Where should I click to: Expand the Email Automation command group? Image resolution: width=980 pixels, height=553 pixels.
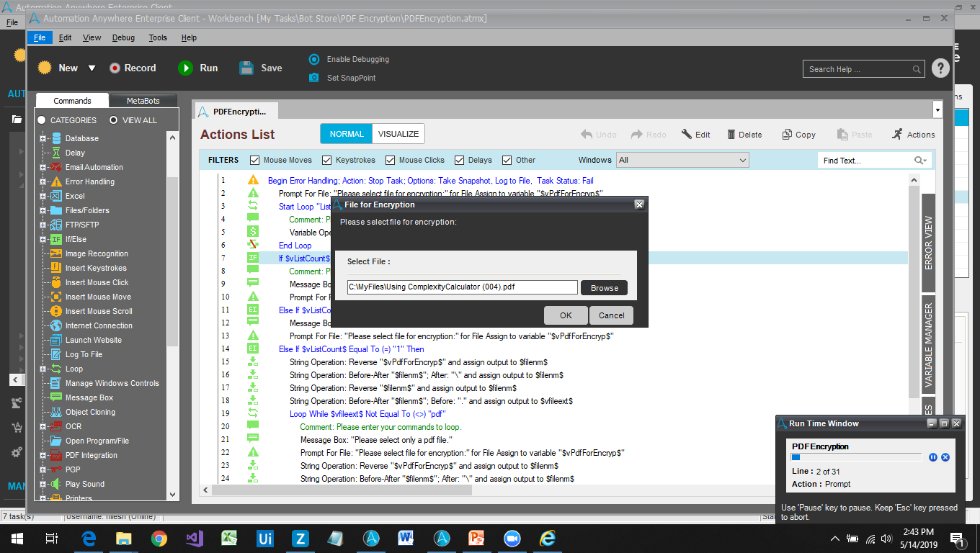point(43,167)
